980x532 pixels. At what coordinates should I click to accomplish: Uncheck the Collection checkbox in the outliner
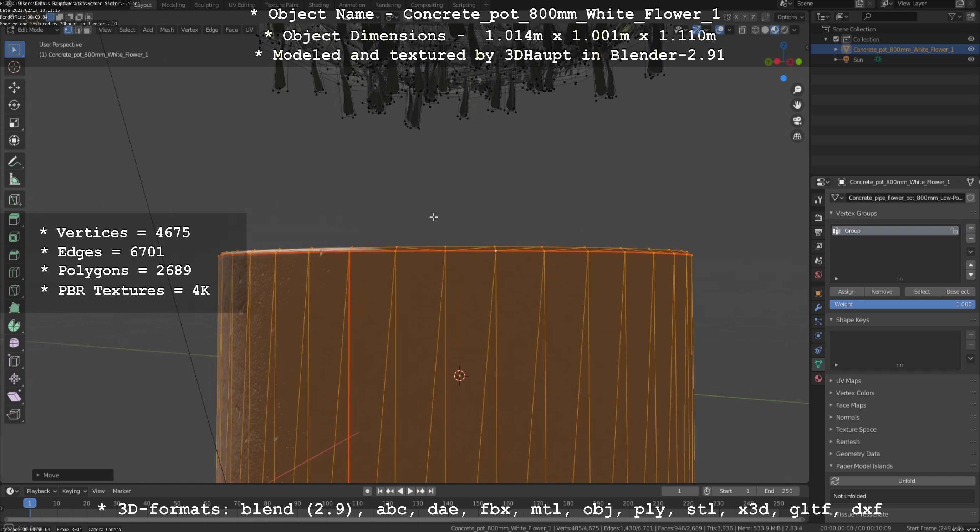pyautogui.click(x=836, y=39)
